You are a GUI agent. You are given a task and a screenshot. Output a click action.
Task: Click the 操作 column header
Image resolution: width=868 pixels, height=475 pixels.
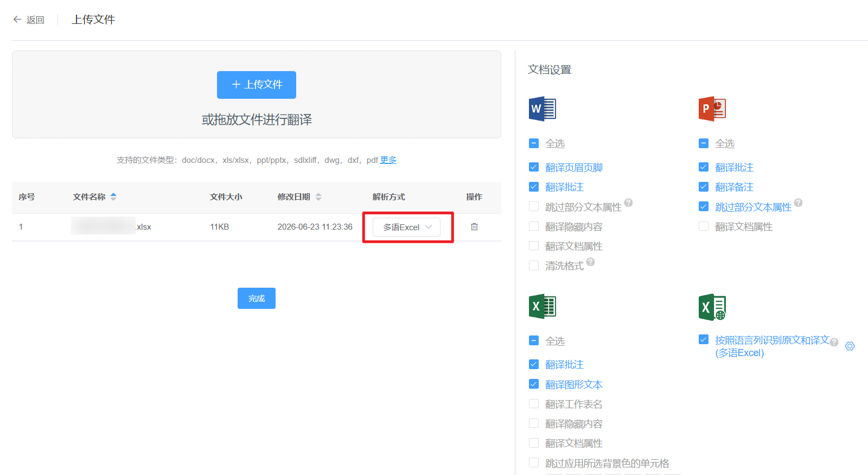point(474,197)
